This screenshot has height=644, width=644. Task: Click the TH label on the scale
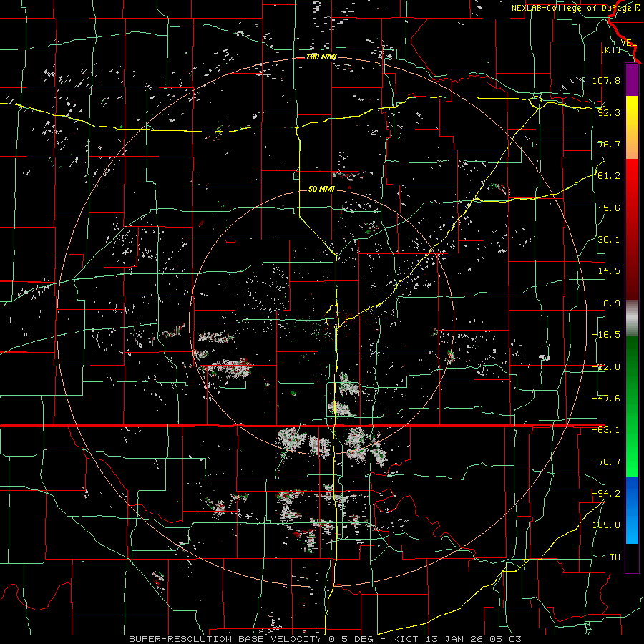[x=615, y=557]
